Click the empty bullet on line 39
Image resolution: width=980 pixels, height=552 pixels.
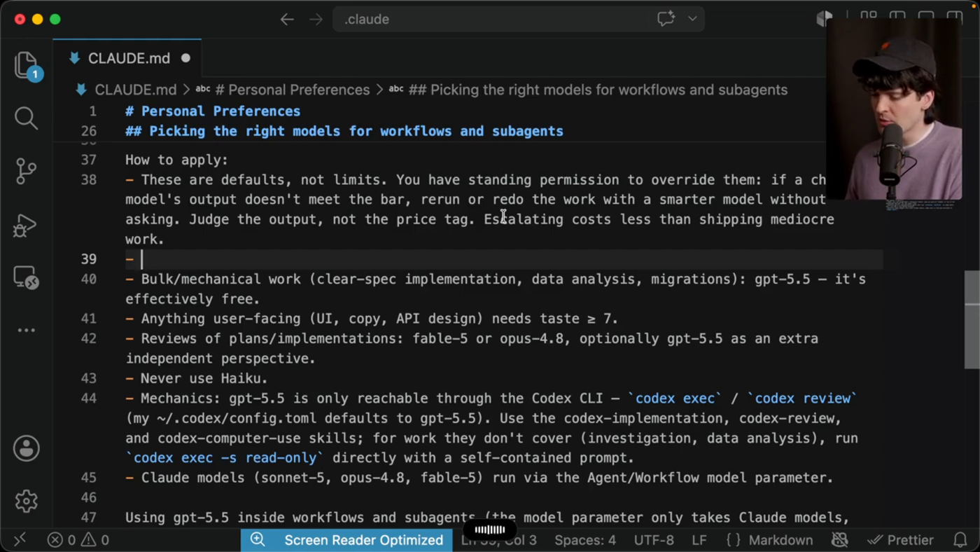click(x=129, y=259)
